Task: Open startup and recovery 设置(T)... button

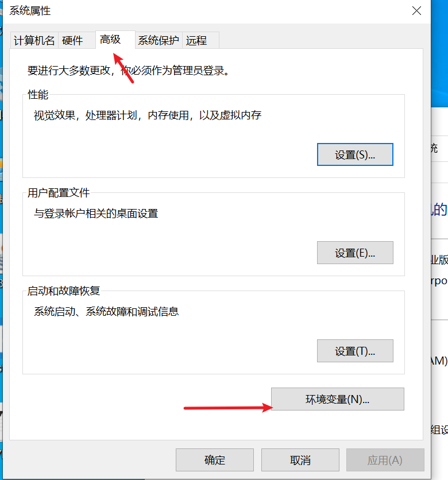Action: pyautogui.click(x=355, y=351)
